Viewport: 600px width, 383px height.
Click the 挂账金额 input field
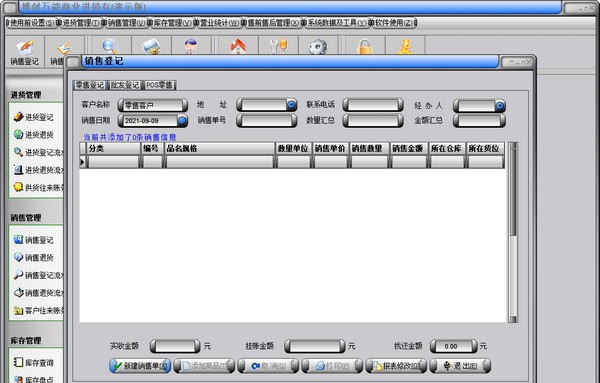(315, 346)
